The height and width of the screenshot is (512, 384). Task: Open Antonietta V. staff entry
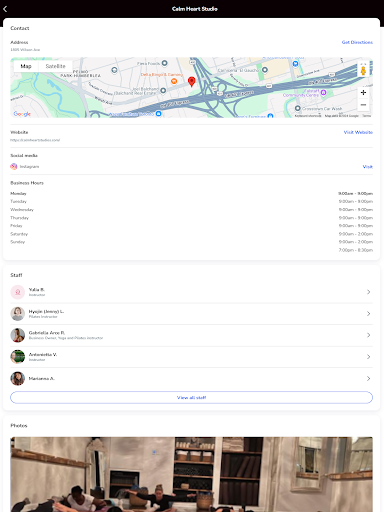(x=191, y=357)
